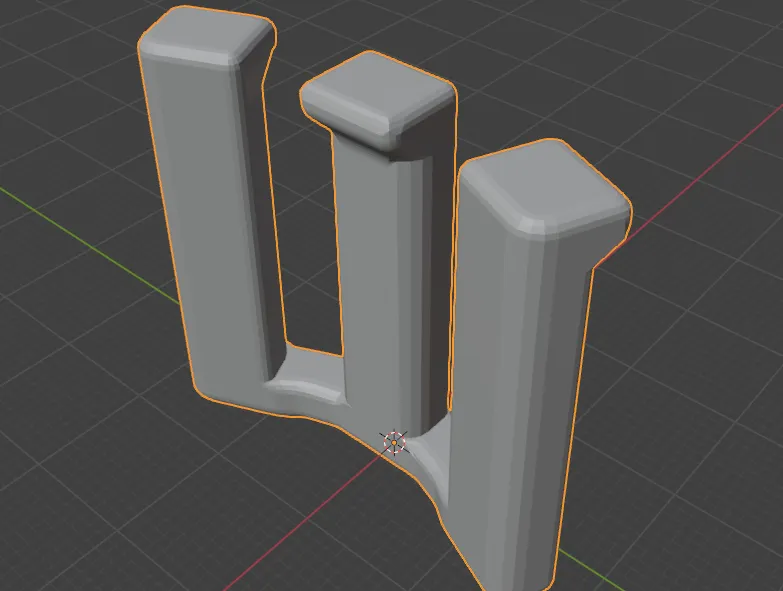Click the 3D cursor crosshair at origin

pos(394,442)
